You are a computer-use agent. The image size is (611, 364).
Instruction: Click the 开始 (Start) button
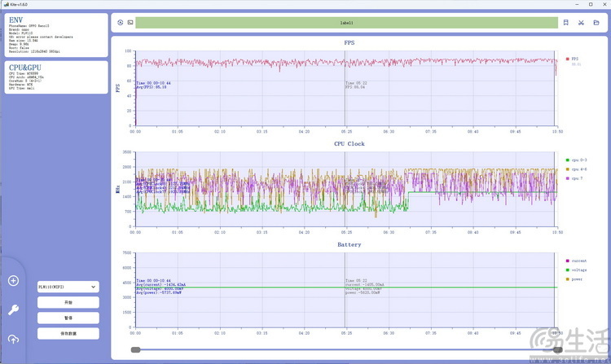pyautogui.click(x=68, y=302)
